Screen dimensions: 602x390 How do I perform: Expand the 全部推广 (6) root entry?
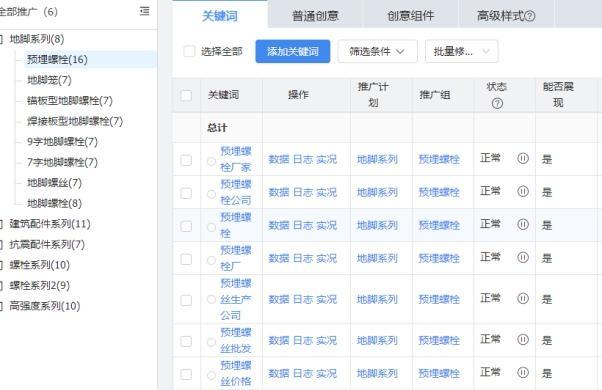[x=28, y=12]
